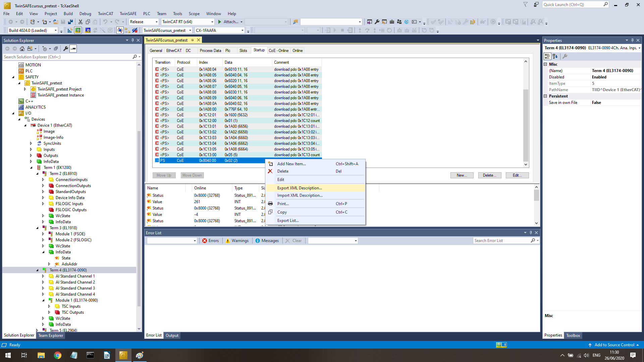The image size is (644, 362).
Task: Switch to the CoE - Online tab
Action: click(278, 51)
